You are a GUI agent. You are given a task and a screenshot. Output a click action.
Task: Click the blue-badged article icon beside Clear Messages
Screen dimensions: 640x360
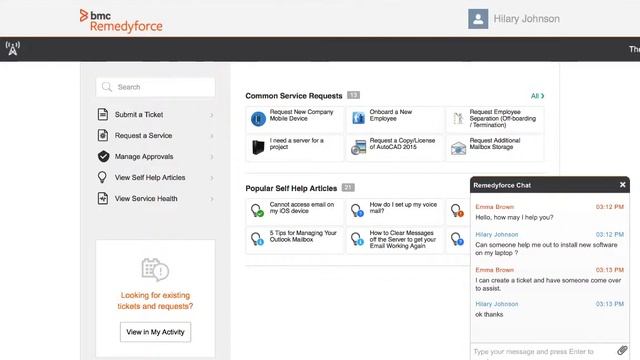pos(457,239)
